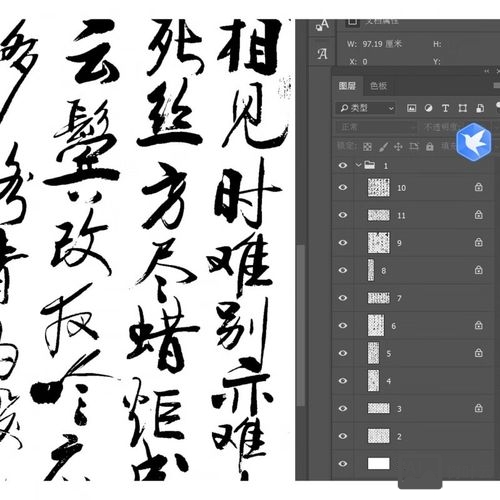The width and height of the screenshot is (500, 500).
Task: Click the lock image pixels brush icon
Action: click(383, 147)
